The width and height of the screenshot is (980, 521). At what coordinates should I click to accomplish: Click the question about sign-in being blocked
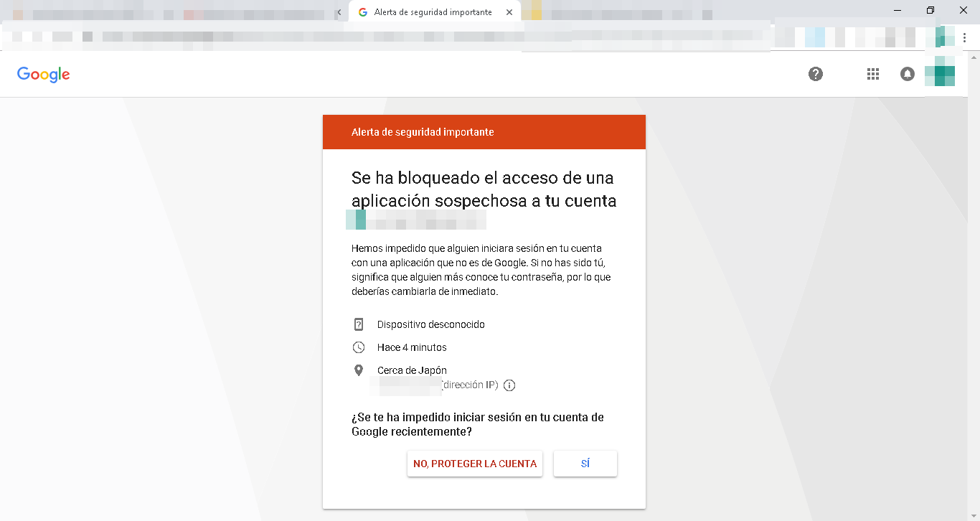[478, 424]
